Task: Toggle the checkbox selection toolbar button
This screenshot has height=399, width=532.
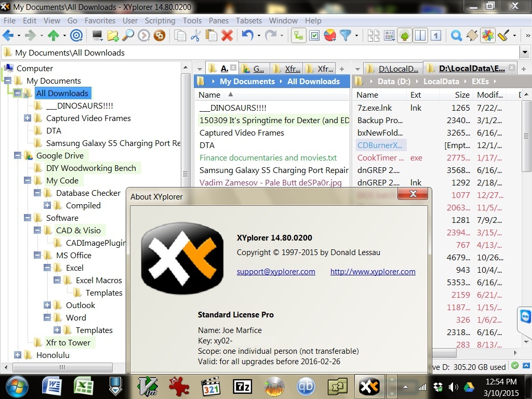Action: (314, 35)
